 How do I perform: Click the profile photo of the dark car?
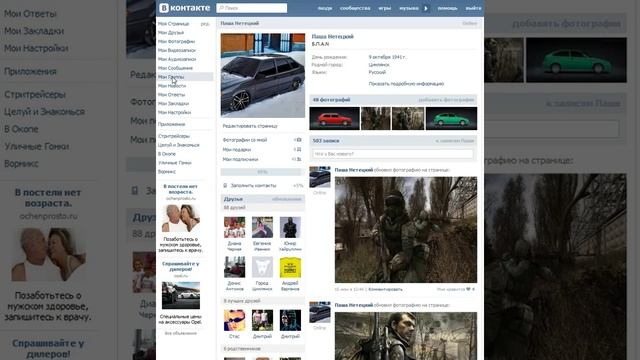coord(263,75)
